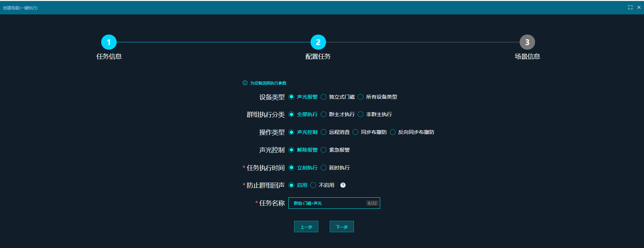This screenshot has width=644, height=248.
Task: Select 同步布撤防 operation type
Action: 356,132
